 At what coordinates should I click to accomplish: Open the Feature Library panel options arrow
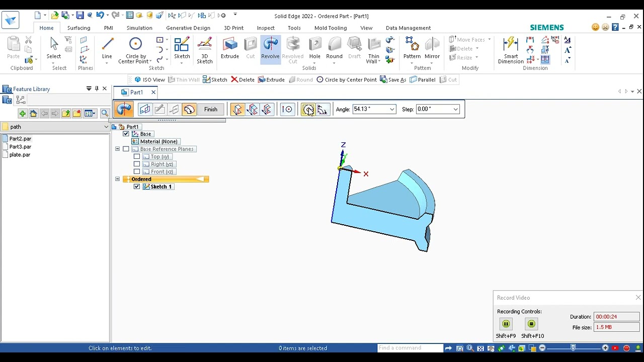pyautogui.click(x=89, y=89)
